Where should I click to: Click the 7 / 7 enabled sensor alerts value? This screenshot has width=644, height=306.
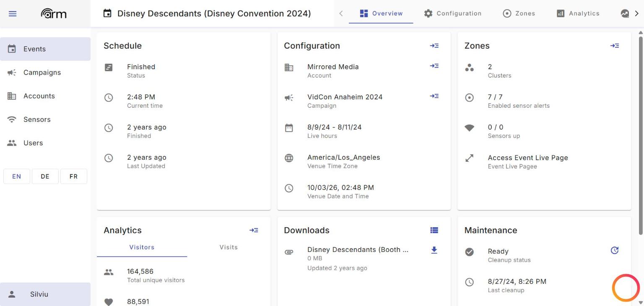(x=495, y=97)
